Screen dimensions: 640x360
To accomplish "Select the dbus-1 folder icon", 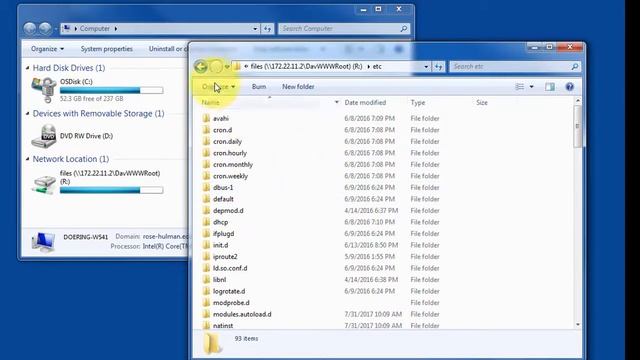I will 207,188.
